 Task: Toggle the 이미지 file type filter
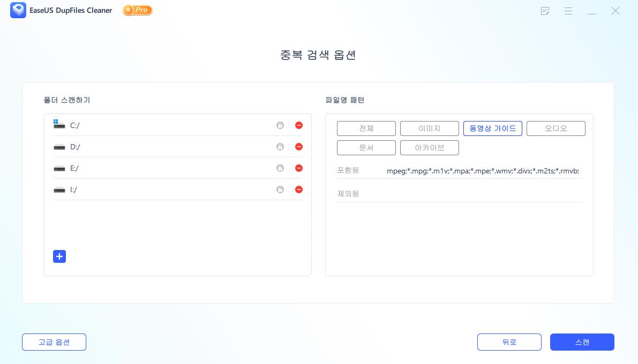[x=430, y=128]
